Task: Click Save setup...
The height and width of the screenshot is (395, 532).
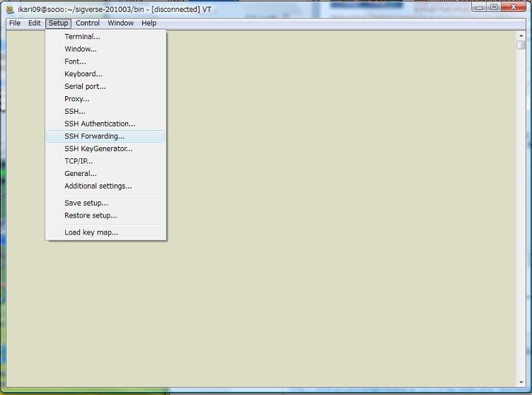Action: point(86,203)
